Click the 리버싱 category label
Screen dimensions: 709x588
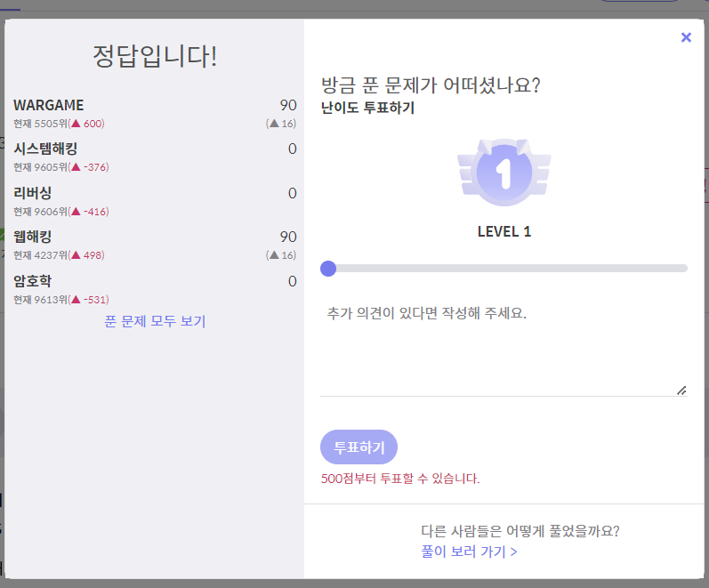tap(32, 193)
